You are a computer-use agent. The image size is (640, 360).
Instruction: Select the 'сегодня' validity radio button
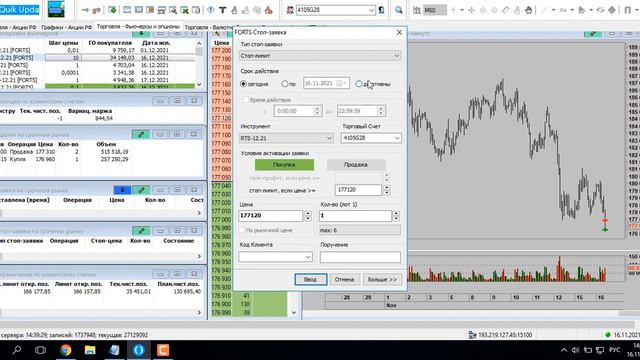pyautogui.click(x=244, y=84)
